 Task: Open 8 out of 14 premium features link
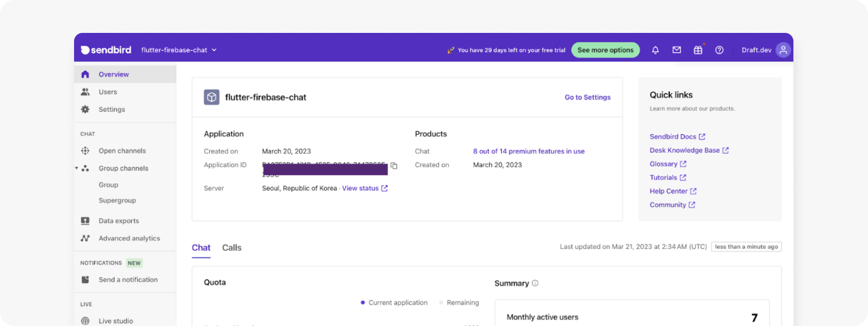click(529, 152)
